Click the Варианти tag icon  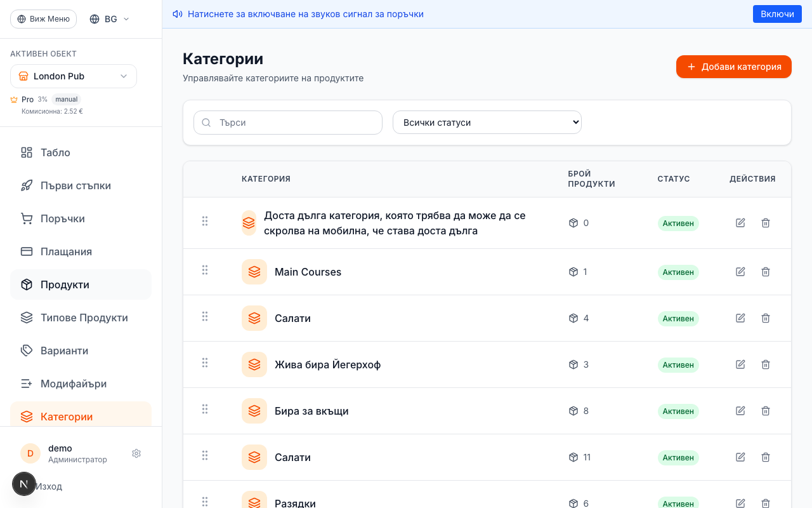26,351
